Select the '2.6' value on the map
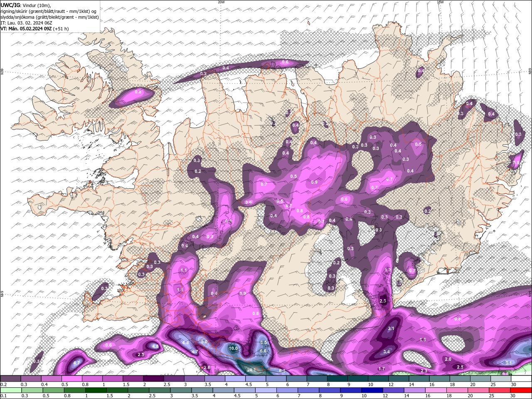Image resolution: width=532 pixels, height=399 pixels. [207, 367]
